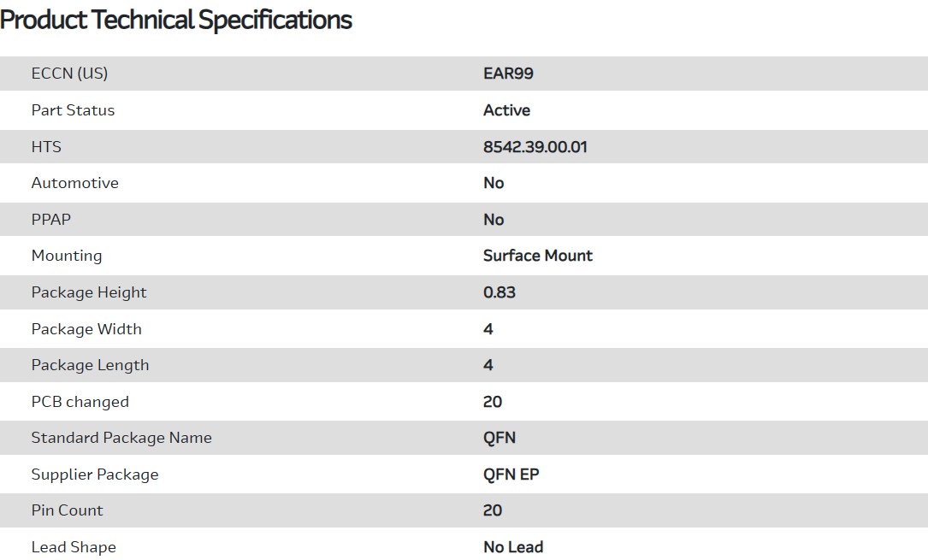Click the PCB changed label
Screen dimensions: 928x560
(x=80, y=402)
